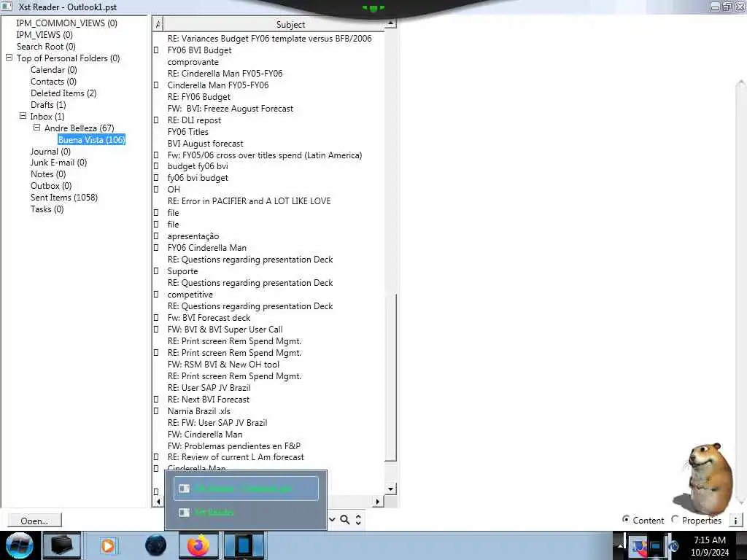The height and width of the screenshot is (560, 747).
Task: Click the info 'i' button
Action: coord(735,521)
